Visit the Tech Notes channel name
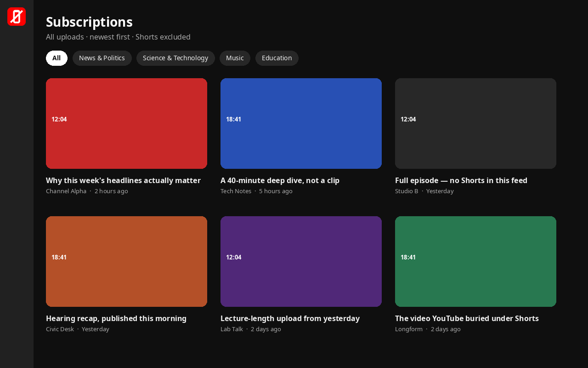Viewport: 588px width, 368px height. tap(236, 191)
